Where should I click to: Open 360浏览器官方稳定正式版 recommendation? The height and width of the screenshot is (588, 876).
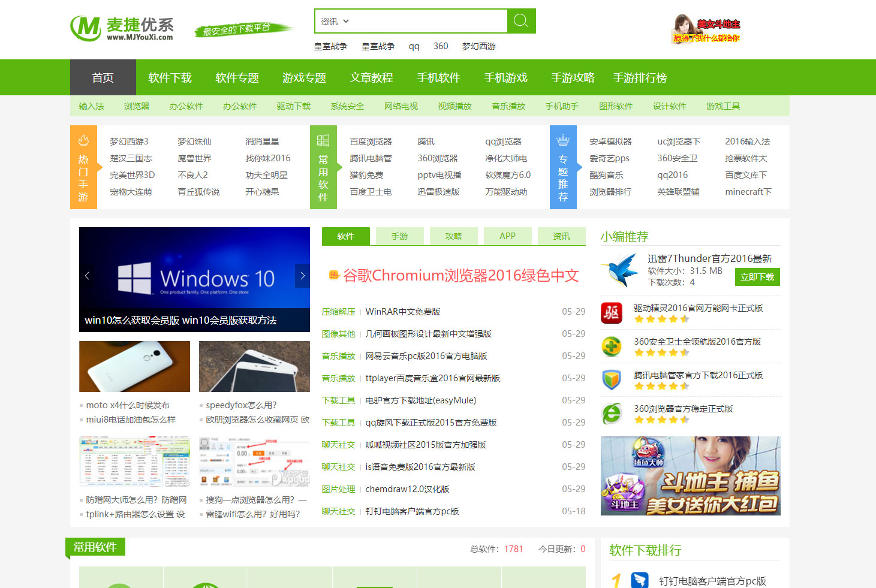point(684,409)
